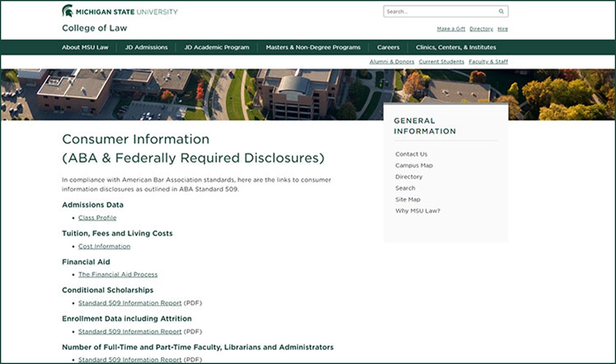Open the JD Academic Program menu
The height and width of the screenshot is (364, 616).
(x=217, y=47)
